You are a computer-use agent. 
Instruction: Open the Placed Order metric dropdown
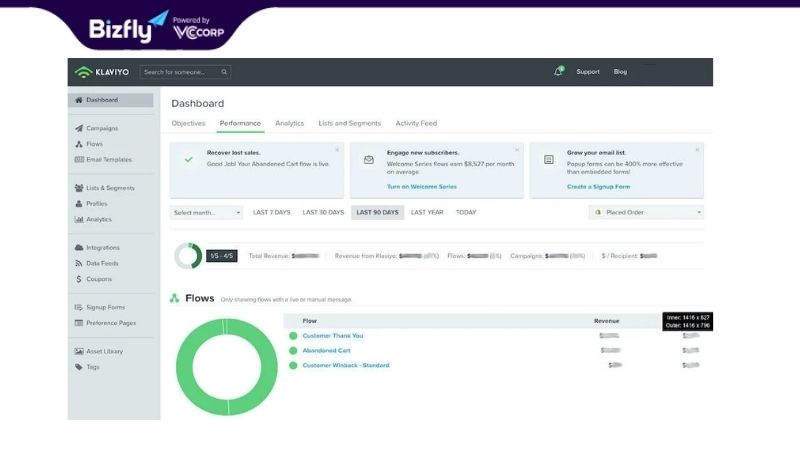(x=646, y=212)
